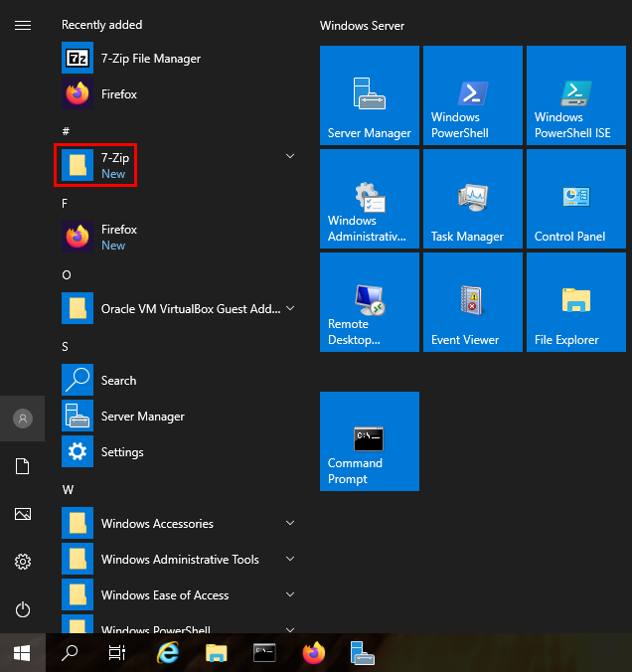Open 7-Zip File Manager from Recently added
The image size is (632, 672).
[150, 59]
